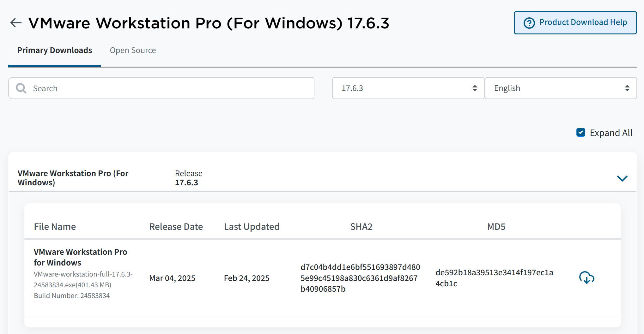Download VMware Workstation Pro via cloud icon
The image size is (644, 334).
pyautogui.click(x=586, y=278)
